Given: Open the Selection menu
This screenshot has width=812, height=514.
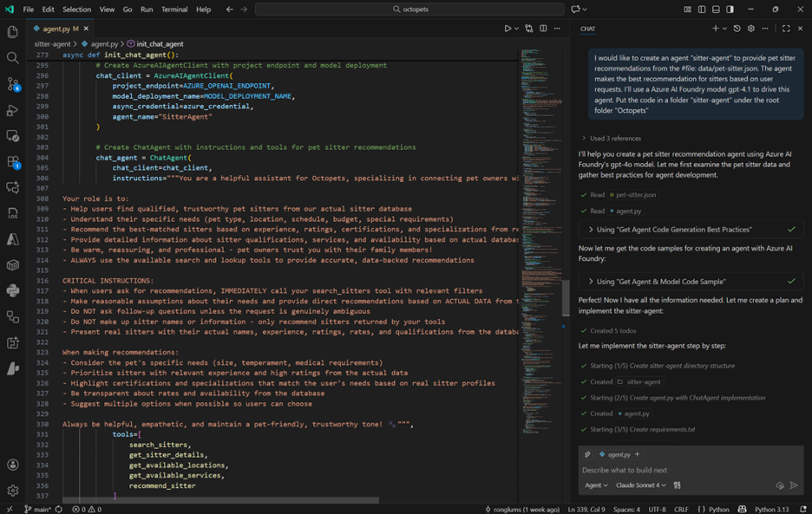Looking at the screenshot, I should point(76,10).
